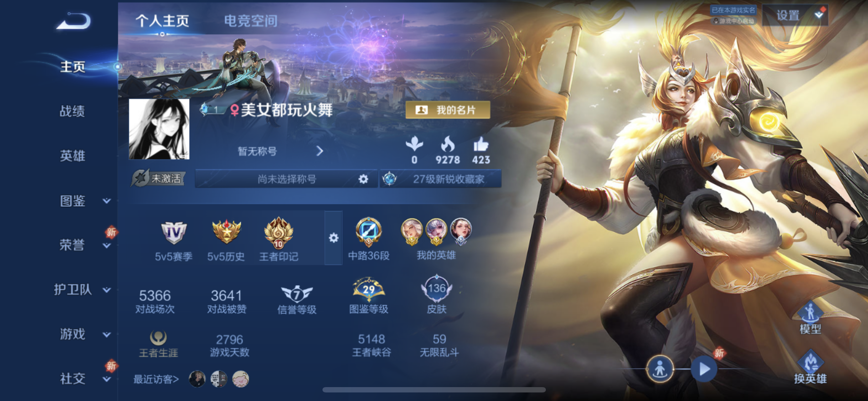Screen dimensions: 868x401
Task: Switch to the standing pose view button
Action: click(x=660, y=369)
